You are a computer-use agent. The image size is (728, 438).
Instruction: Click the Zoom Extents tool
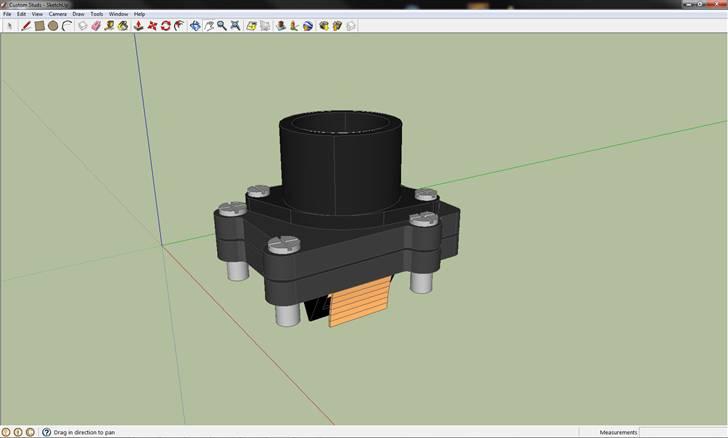pyautogui.click(x=234, y=26)
